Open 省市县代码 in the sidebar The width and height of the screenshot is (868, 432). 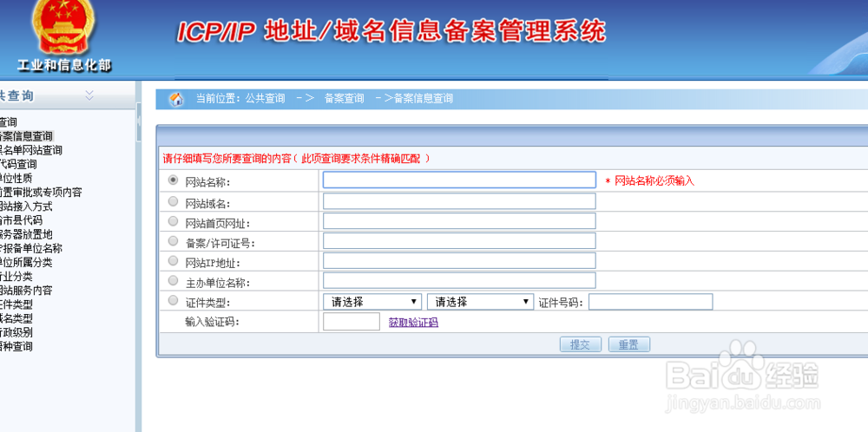point(21,220)
